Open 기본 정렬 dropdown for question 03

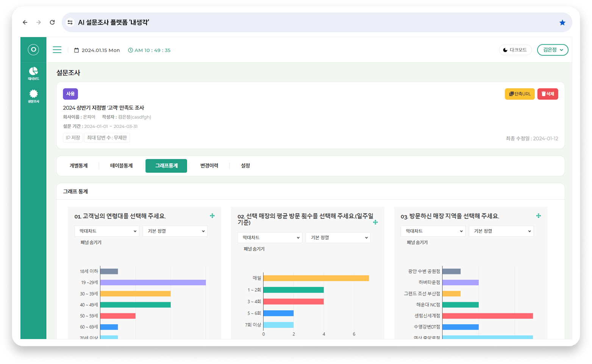pos(501,231)
